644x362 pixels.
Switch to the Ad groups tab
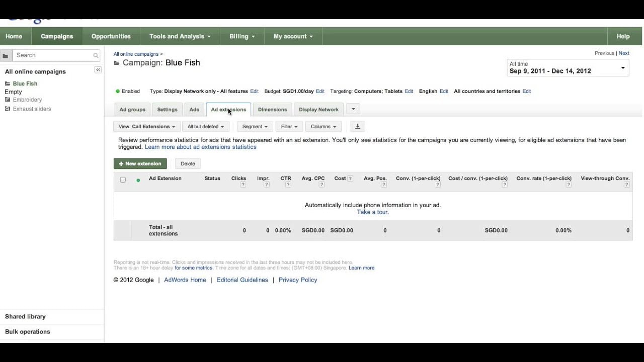point(132,110)
